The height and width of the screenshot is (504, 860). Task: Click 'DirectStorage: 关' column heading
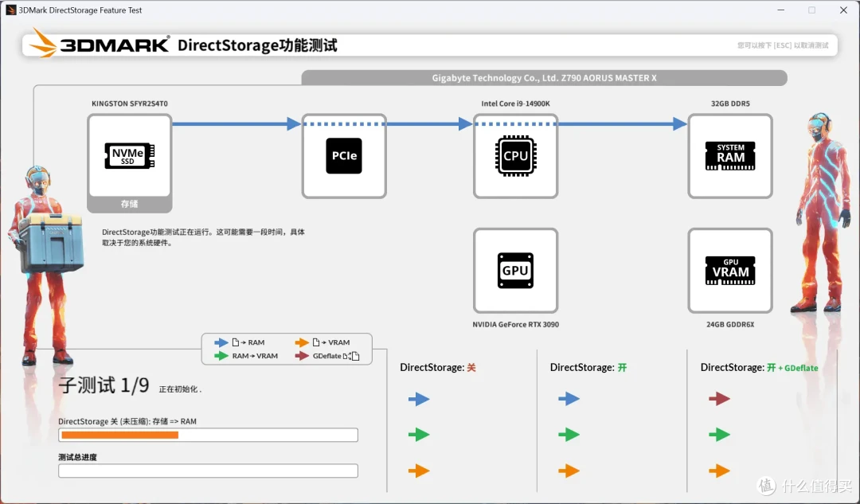[438, 367]
